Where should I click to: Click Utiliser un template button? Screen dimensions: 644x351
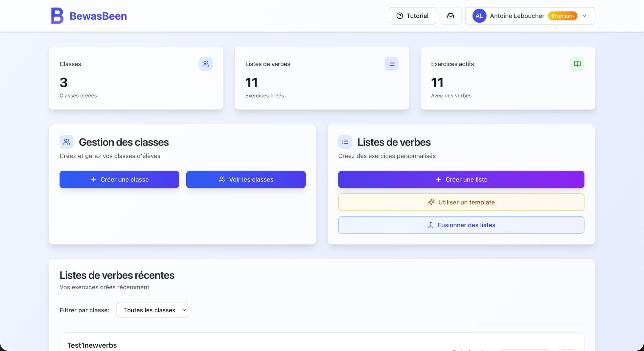click(461, 202)
